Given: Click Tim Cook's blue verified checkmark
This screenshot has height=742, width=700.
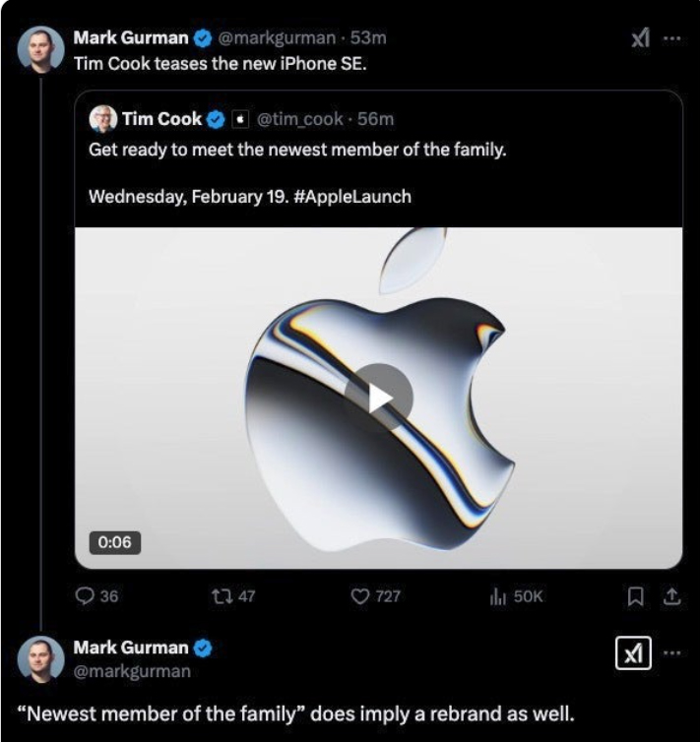Looking at the screenshot, I should 218,120.
